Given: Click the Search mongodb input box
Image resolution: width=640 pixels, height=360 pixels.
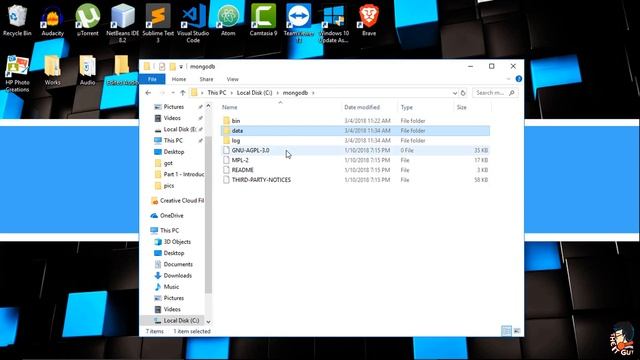Looking at the screenshot, I should pyautogui.click(x=495, y=93).
